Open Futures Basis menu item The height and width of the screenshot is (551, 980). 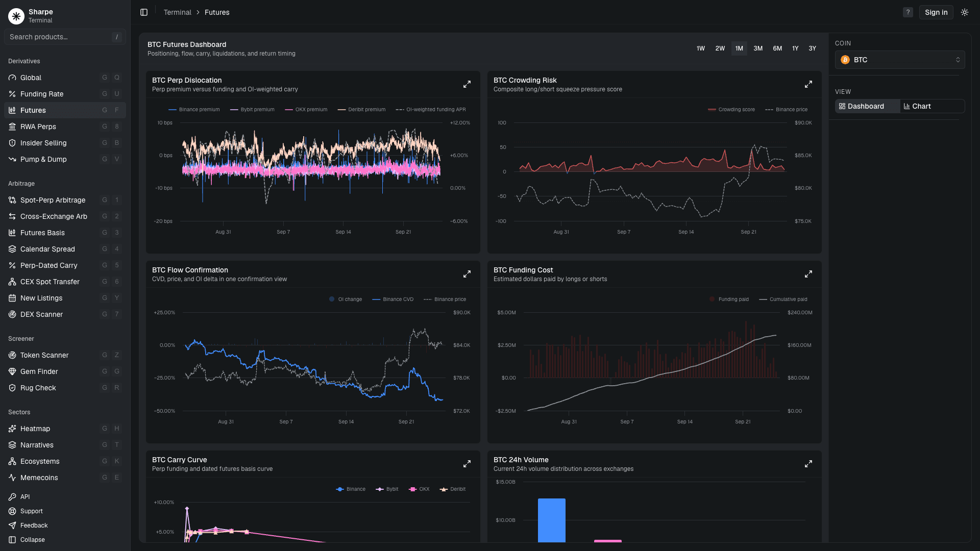(65, 233)
